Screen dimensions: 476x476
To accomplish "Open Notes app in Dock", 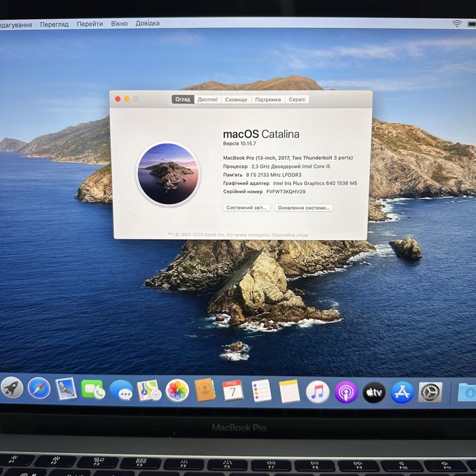I will point(289,391).
